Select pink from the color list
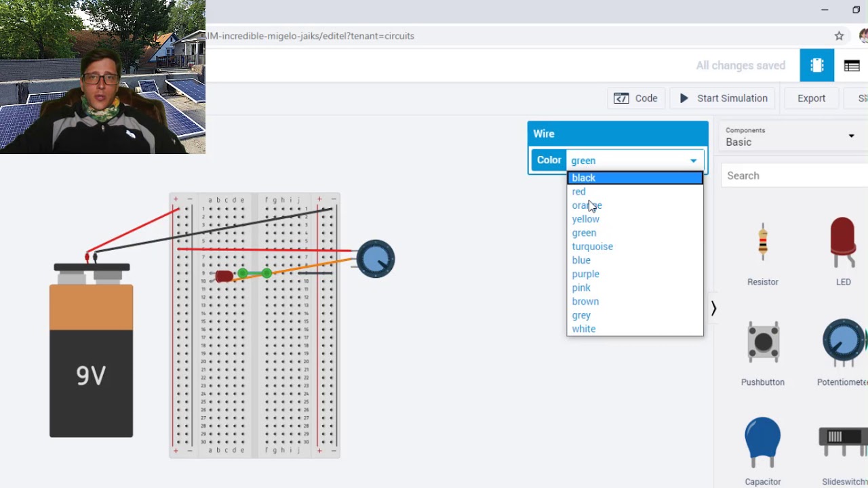 point(635,287)
